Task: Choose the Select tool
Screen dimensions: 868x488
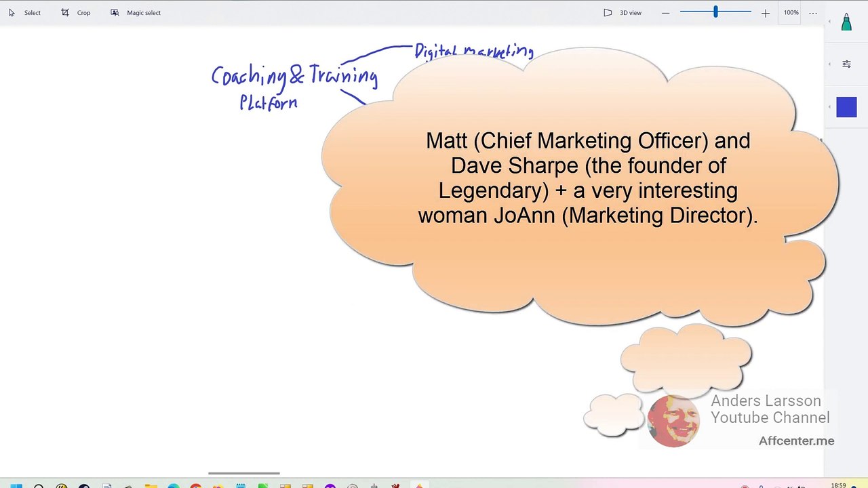Action: pyautogui.click(x=24, y=13)
